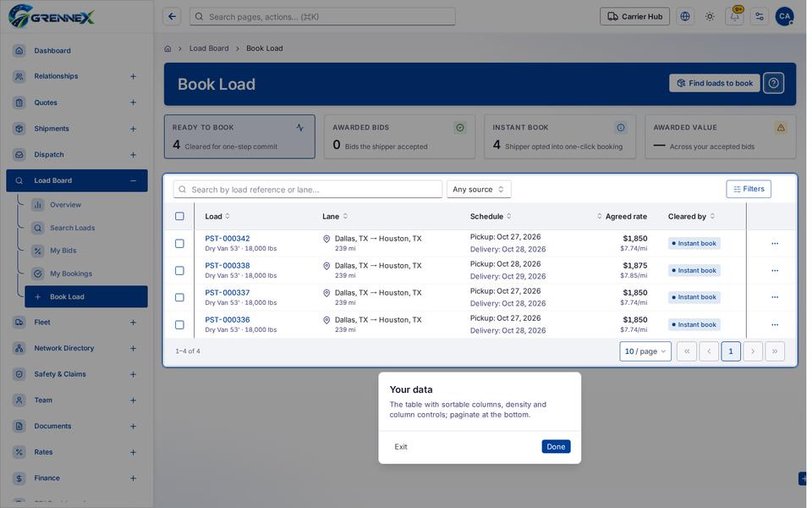Image resolution: width=812 pixels, height=508 pixels.
Task: Expand the Shipments sidebar section
Action: pos(133,129)
